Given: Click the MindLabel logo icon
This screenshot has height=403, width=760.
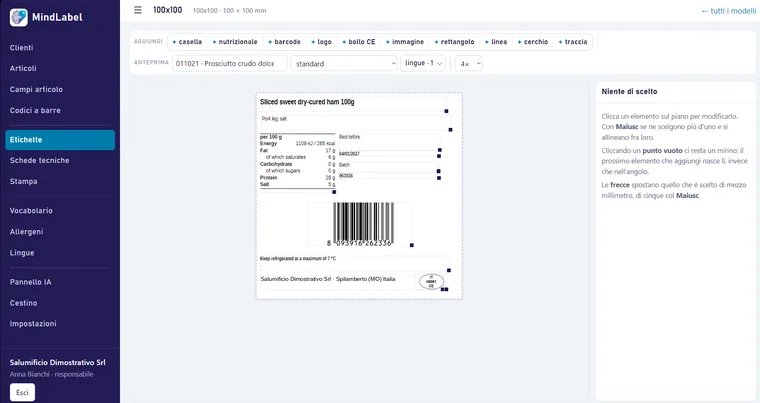Looking at the screenshot, I should click(18, 17).
